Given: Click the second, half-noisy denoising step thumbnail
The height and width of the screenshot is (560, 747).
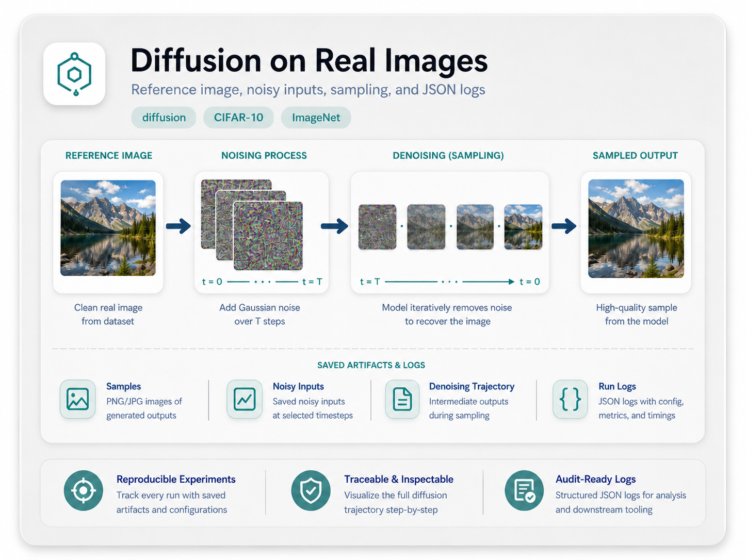Looking at the screenshot, I should (426, 227).
